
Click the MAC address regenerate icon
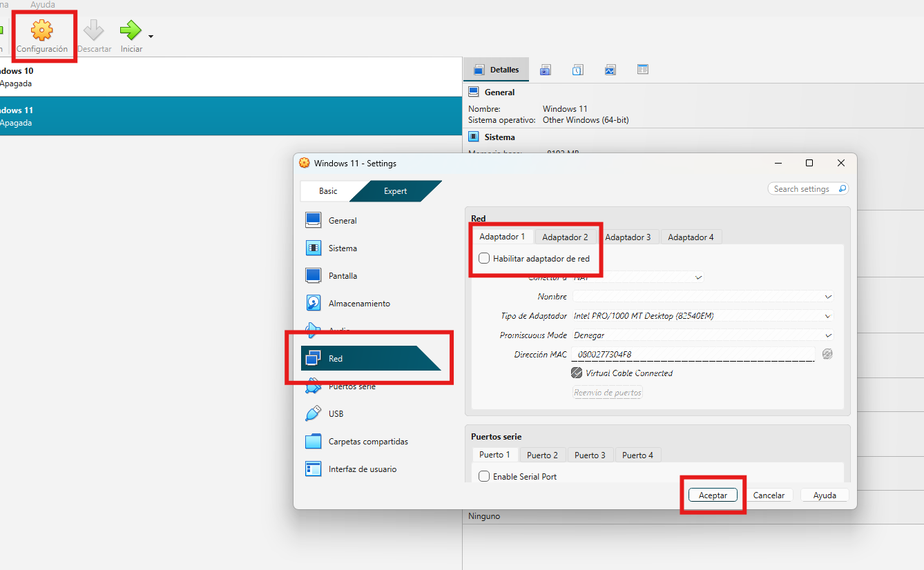pyautogui.click(x=827, y=354)
